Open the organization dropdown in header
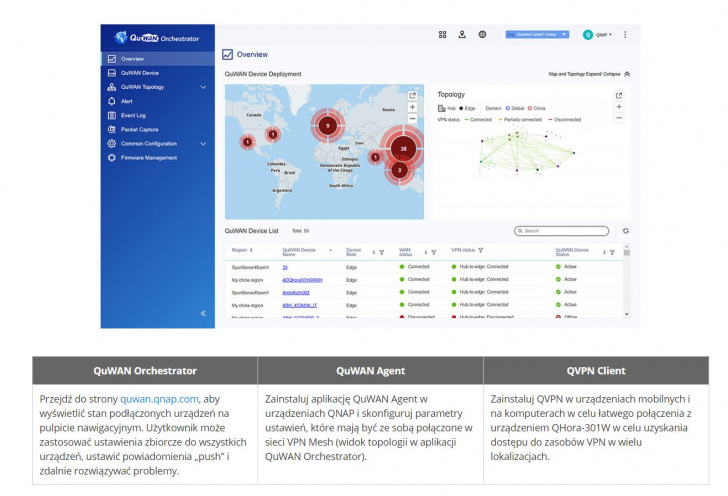The height and width of the screenshot is (496, 728). [x=537, y=34]
